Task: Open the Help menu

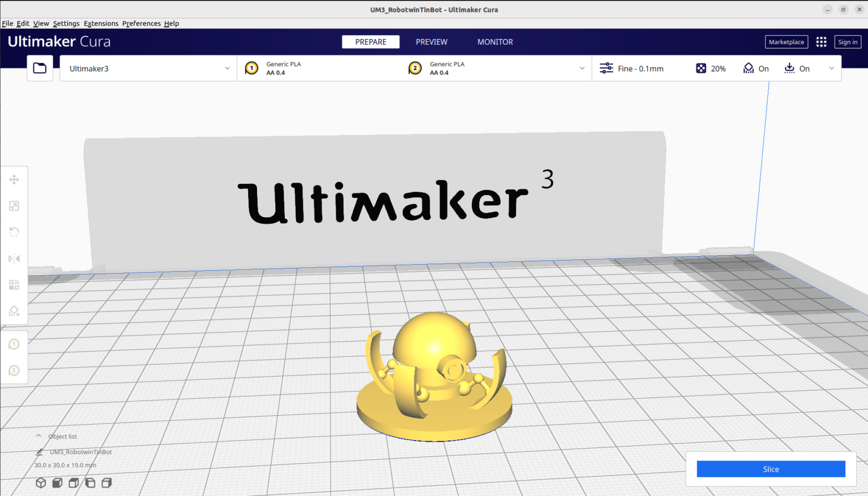Action: coord(171,23)
